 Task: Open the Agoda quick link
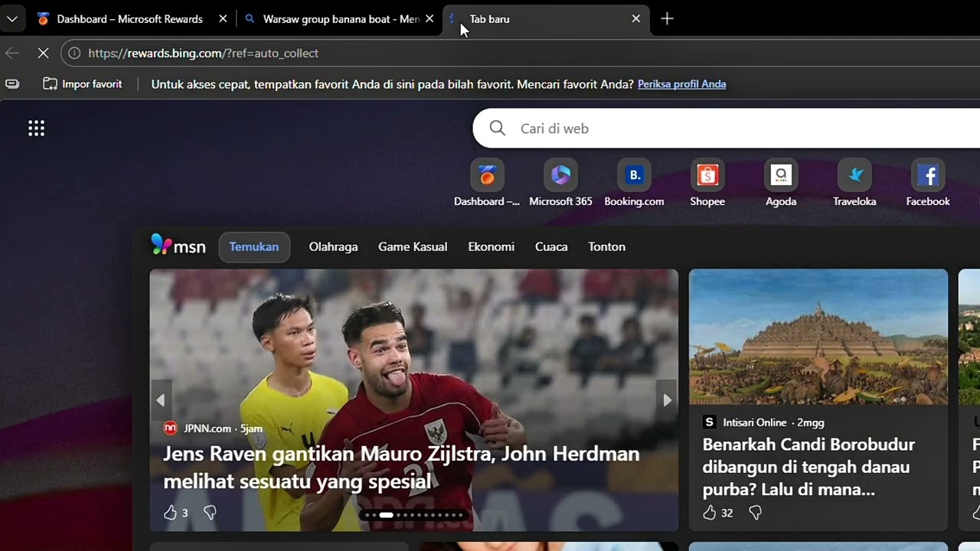coord(781,184)
